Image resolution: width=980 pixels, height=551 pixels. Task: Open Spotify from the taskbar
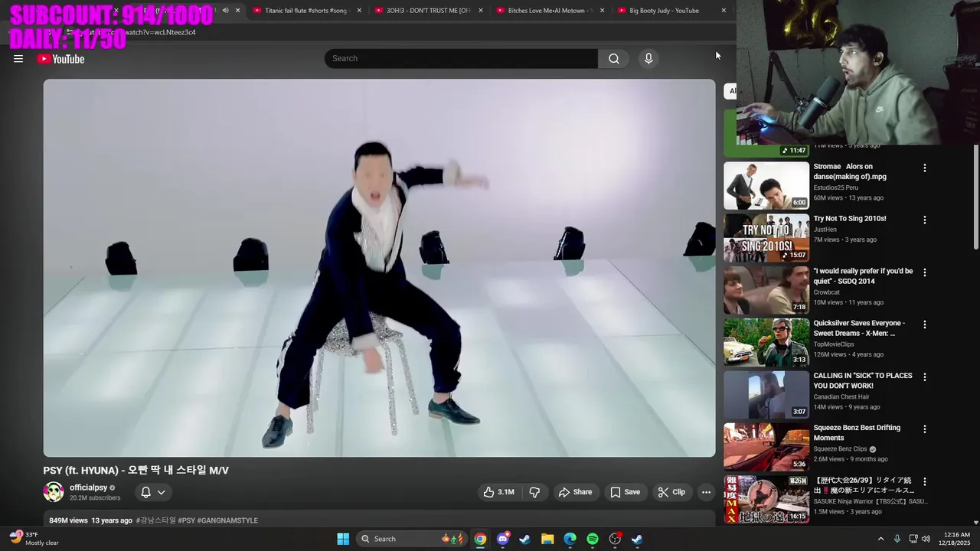(x=593, y=539)
